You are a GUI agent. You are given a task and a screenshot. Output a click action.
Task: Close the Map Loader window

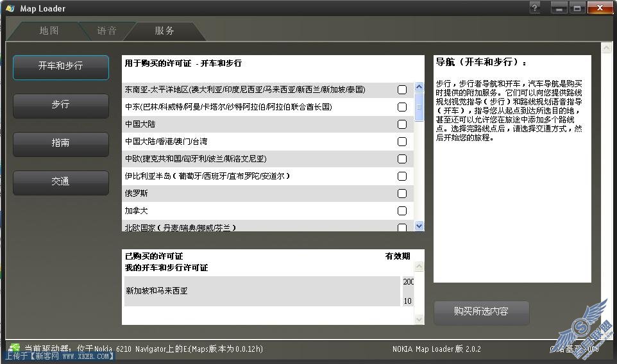[600, 8]
